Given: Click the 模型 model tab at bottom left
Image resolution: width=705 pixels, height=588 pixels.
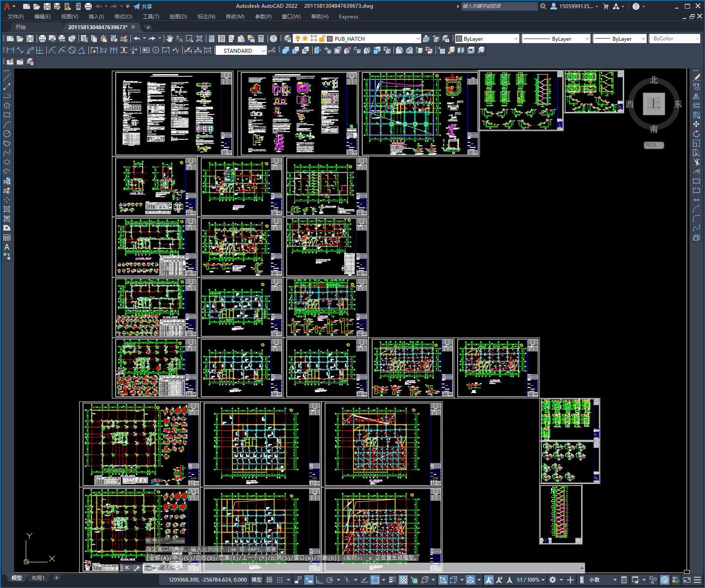Looking at the screenshot, I should pyautogui.click(x=17, y=578).
